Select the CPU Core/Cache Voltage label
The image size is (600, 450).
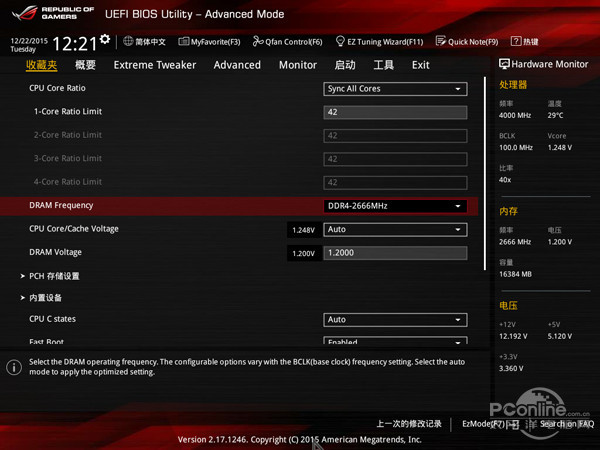pyautogui.click(x=74, y=229)
